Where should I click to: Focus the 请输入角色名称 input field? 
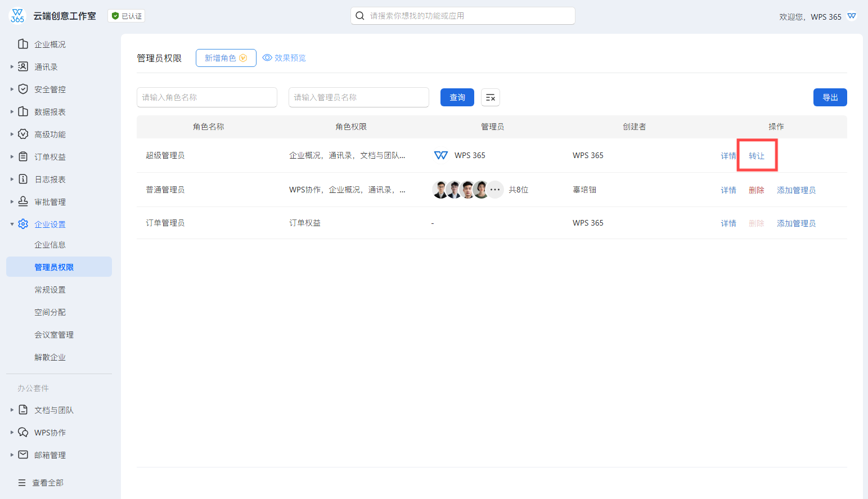[206, 97]
